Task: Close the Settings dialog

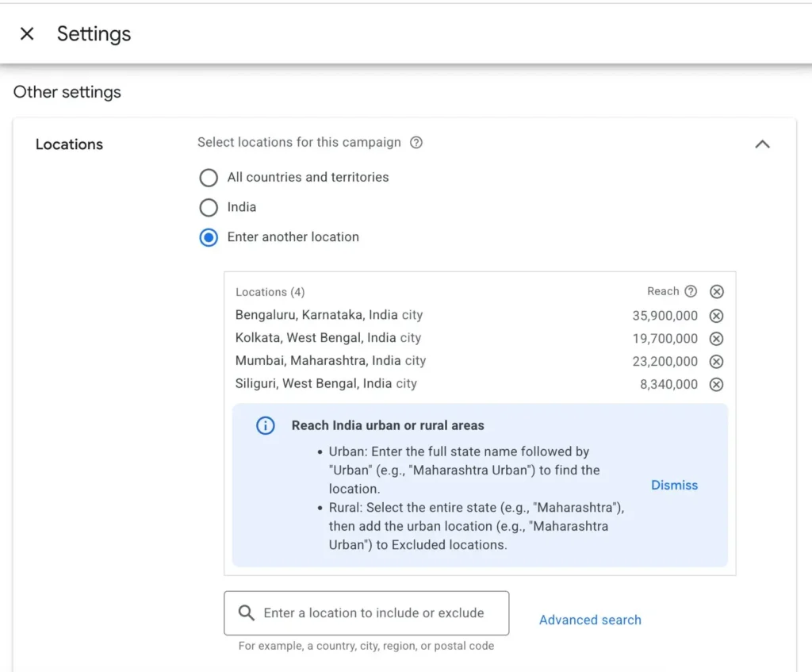Action: click(x=27, y=33)
